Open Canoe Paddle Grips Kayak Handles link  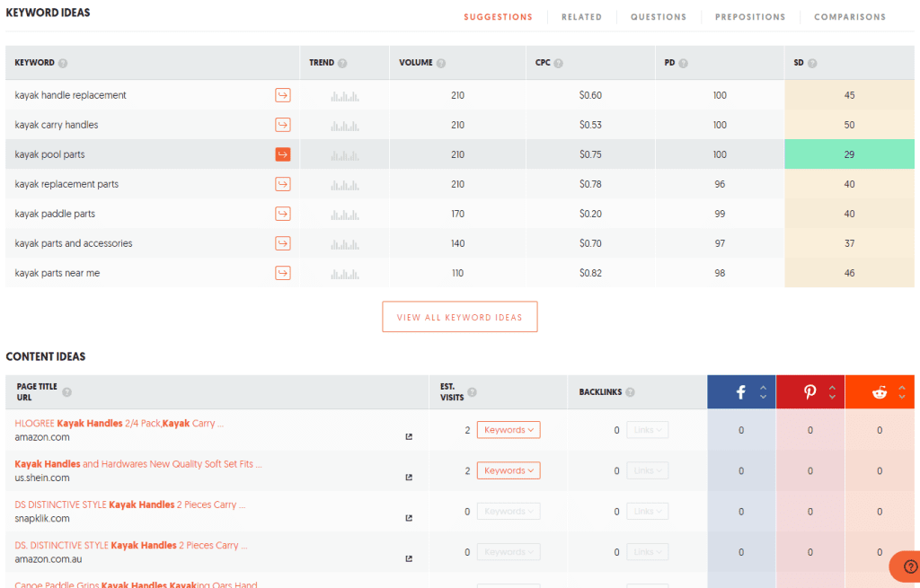(x=137, y=584)
